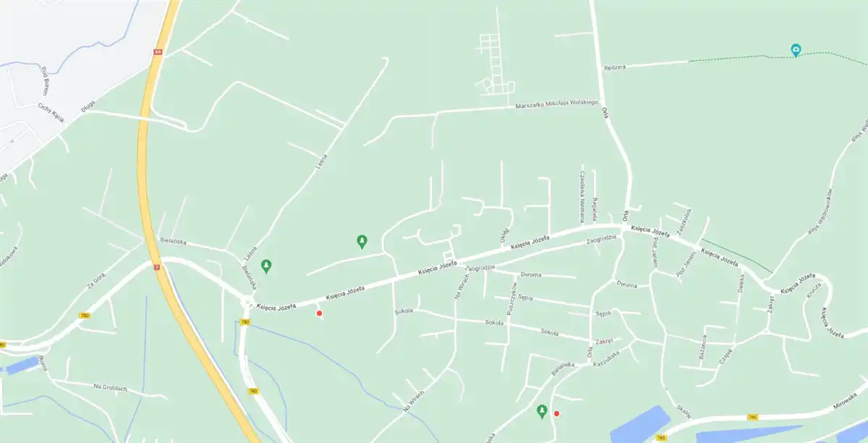The image size is (868, 443).
Task: Click the teal camera icon on the dotted trail
Action: coord(796,50)
